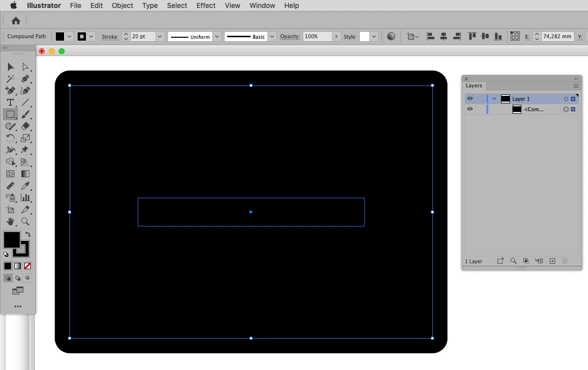Open Basic brush definition dropdown

pos(272,36)
